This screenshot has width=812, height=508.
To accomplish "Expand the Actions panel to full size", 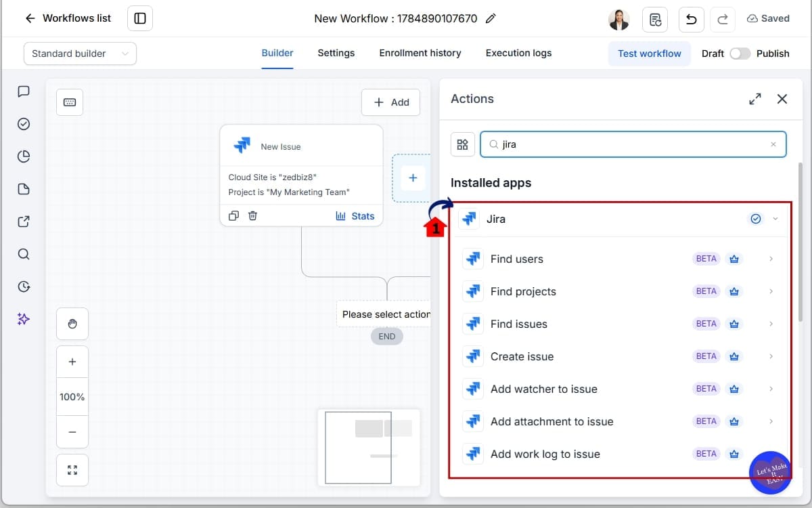I will (755, 99).
